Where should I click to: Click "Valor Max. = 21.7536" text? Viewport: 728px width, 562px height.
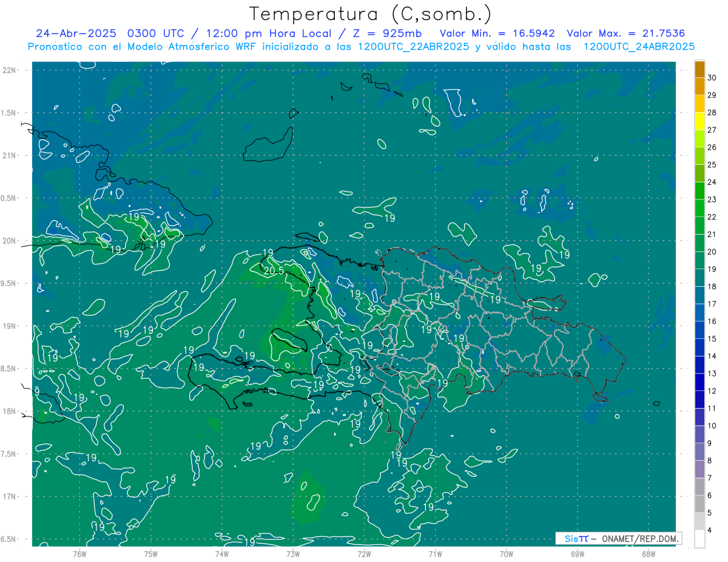[626, 33]
